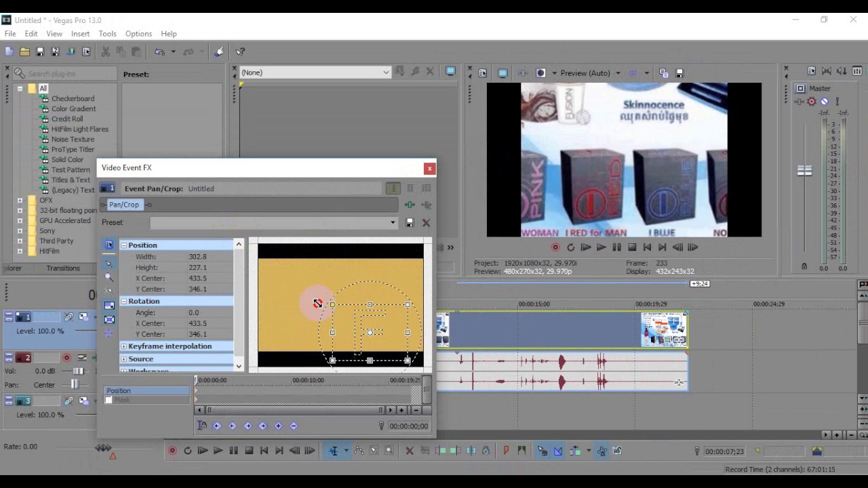Select the ProType Titler generator

tap(73, 150)
